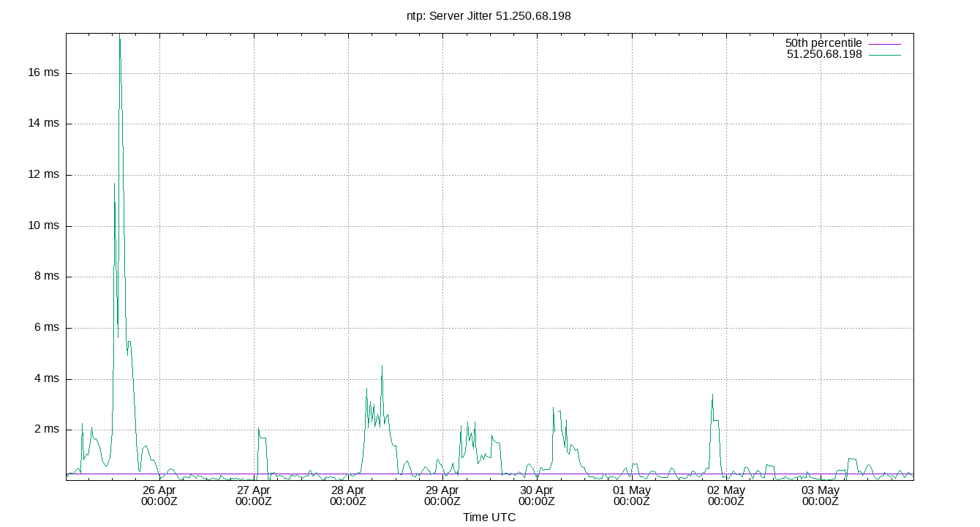Click the '8 ms' y-axis label
This screenshot has width=980, height=527.
(x=46, y=277)
